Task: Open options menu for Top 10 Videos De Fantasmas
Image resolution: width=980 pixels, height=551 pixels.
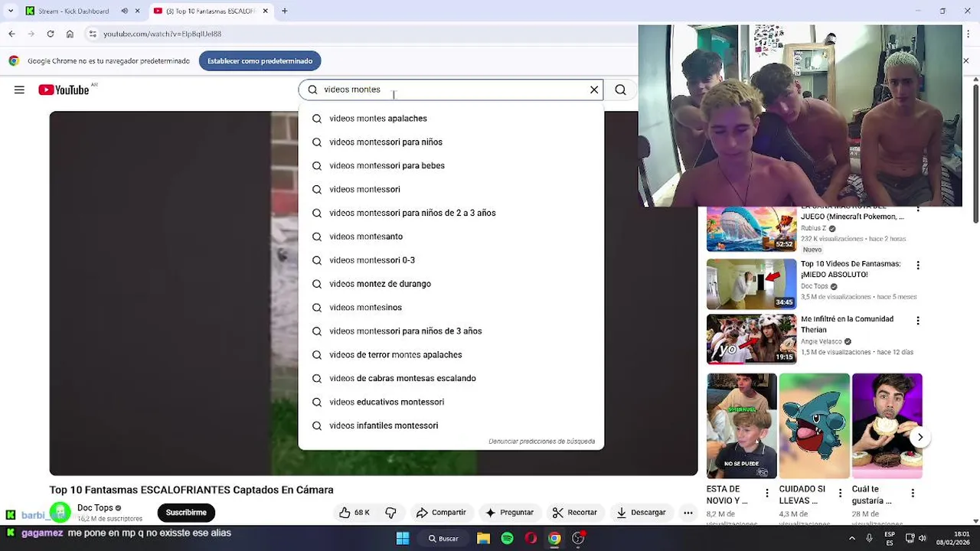Action: click(x=918, y=266)
